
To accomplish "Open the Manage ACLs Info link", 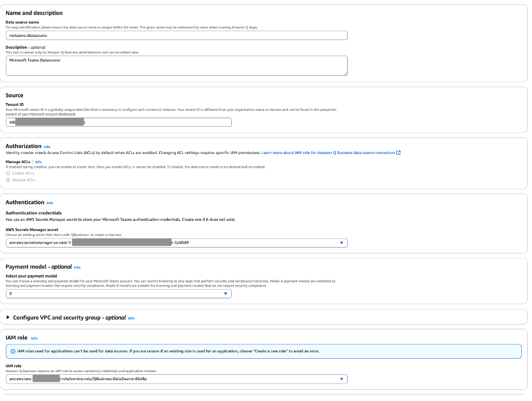I will (38, 162).
